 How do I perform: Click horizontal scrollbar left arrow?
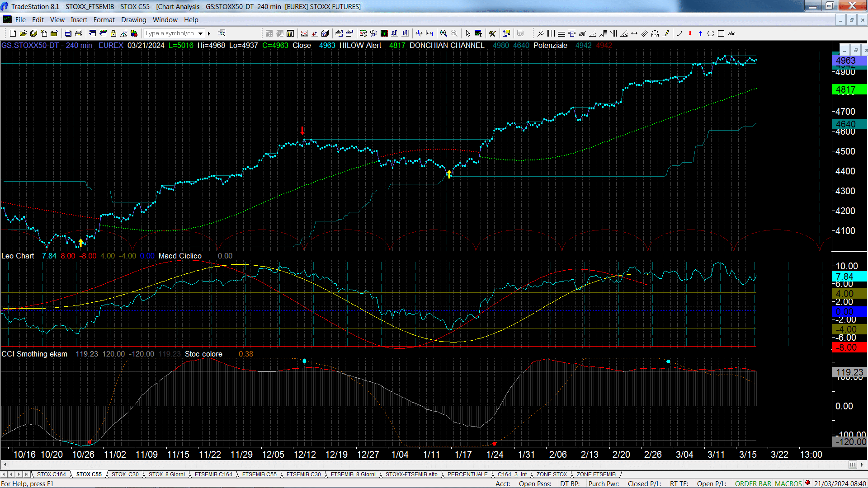5,465
